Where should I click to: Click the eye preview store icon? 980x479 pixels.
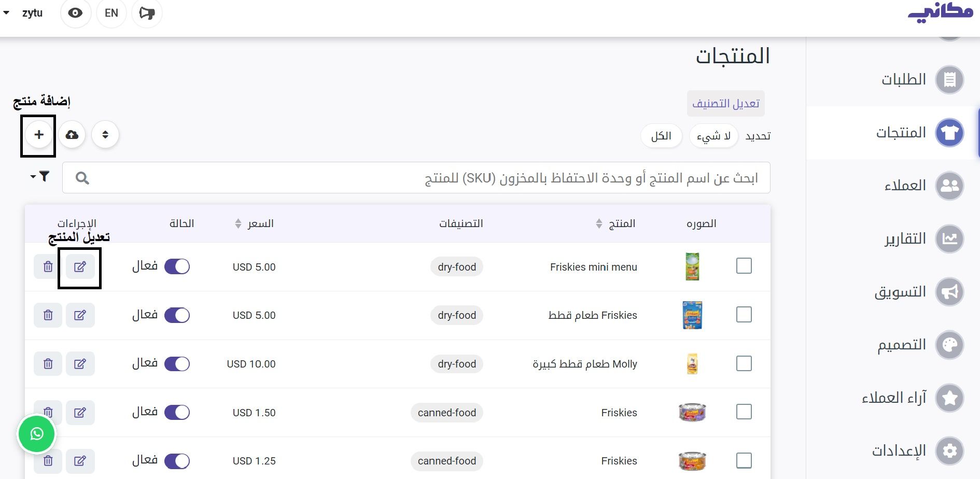76,13
